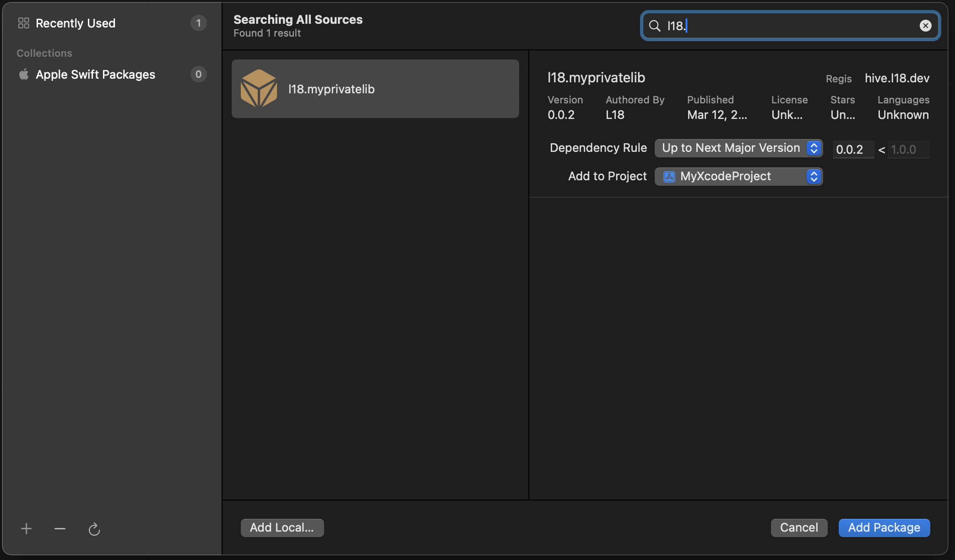955x560 pixels.
Task: Click the Languages value Unknown
Action: (x=903, y=115)
